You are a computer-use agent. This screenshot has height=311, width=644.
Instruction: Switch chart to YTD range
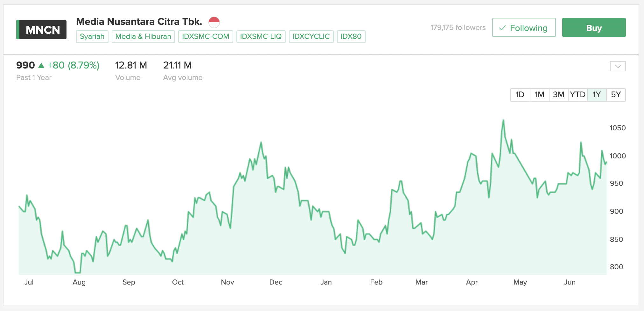pyautogui.click(x=577, y=95)
